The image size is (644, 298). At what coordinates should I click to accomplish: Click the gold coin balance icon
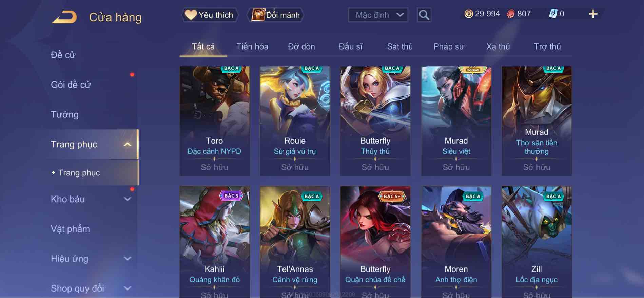tap(468, 14)
